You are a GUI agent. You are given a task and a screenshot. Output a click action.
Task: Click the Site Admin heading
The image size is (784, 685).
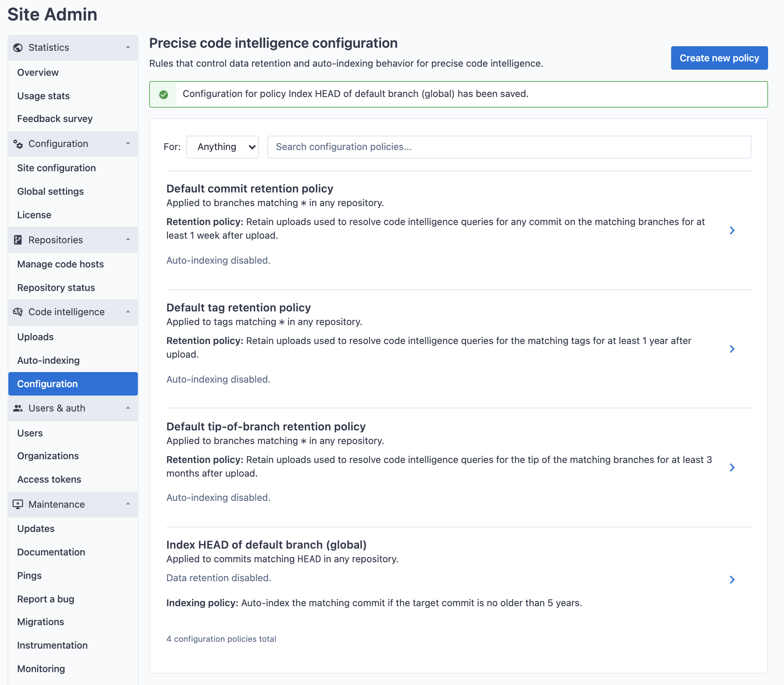[x=52, y=14]
